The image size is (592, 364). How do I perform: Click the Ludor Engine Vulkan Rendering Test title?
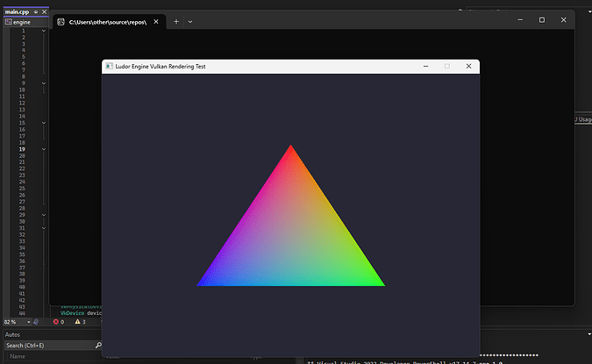click(160, 67)
